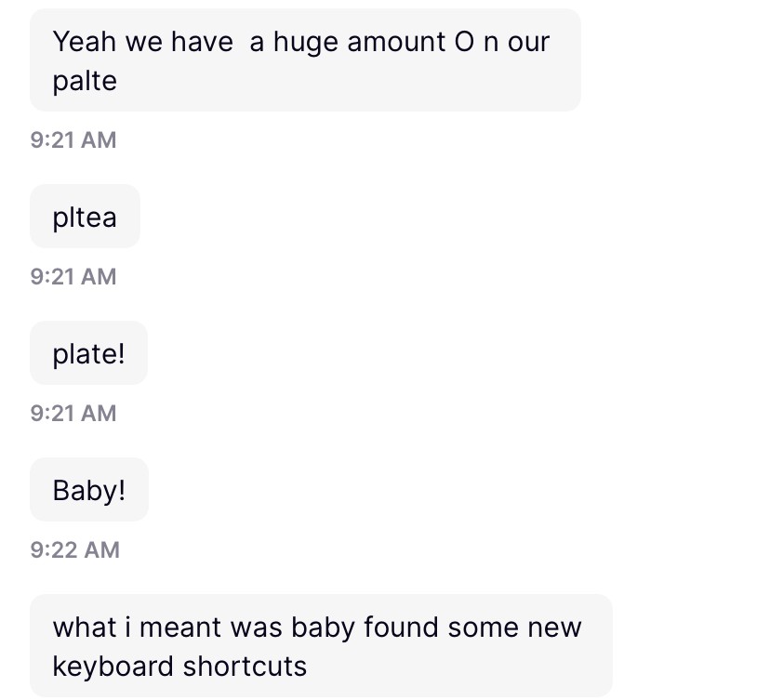Viewport: 770px width, 700px height.
Task: Click the word 'our' in the first message
Action: coord(529,42)
